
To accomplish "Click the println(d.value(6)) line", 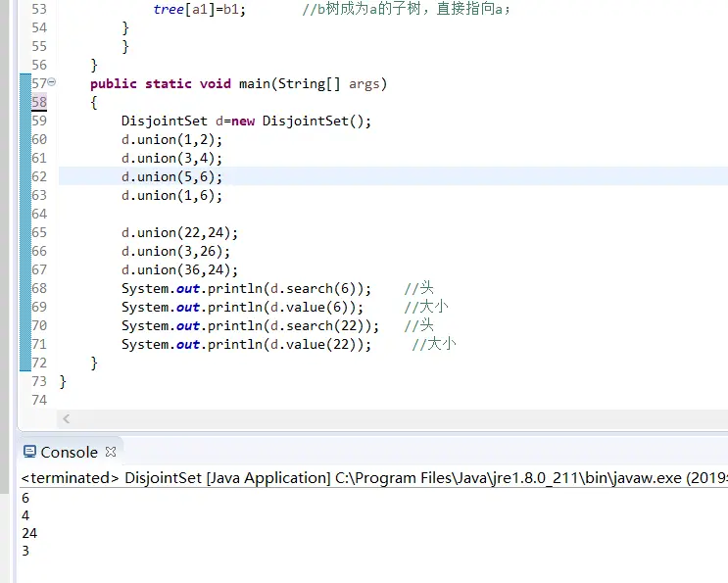I will (243, 308).
